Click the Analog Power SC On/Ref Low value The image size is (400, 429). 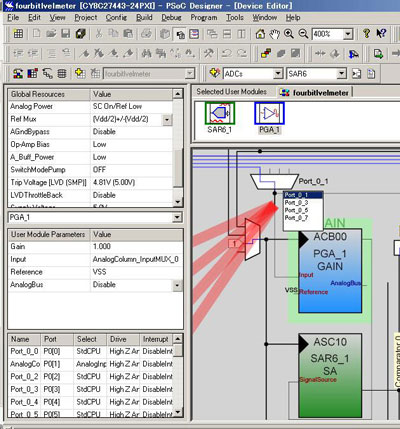[x=132, y=107]
